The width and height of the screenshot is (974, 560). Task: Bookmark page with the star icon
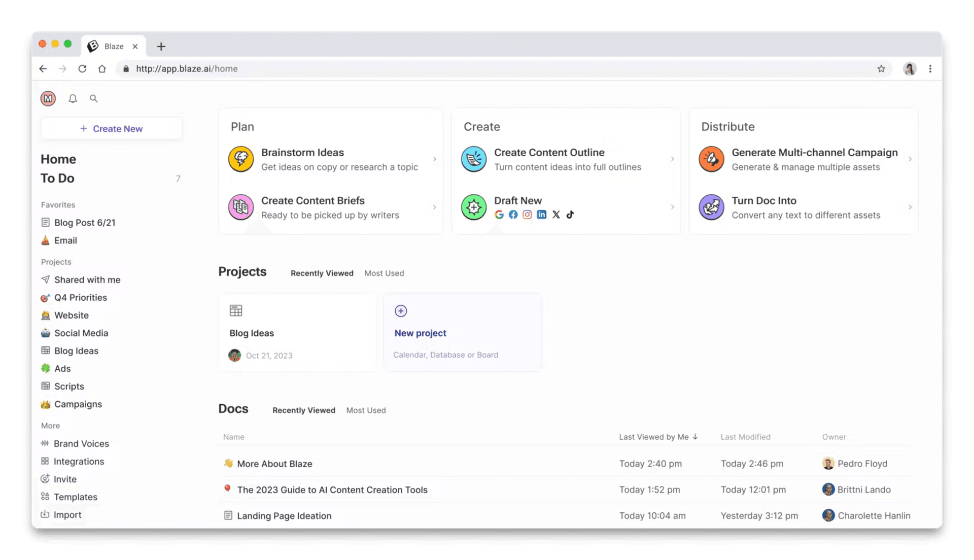pyautogui.click(x=881, y=68)
